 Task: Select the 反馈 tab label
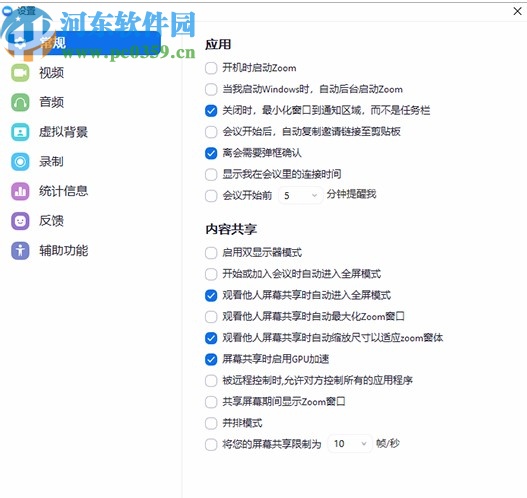click(x=51, y=221)
